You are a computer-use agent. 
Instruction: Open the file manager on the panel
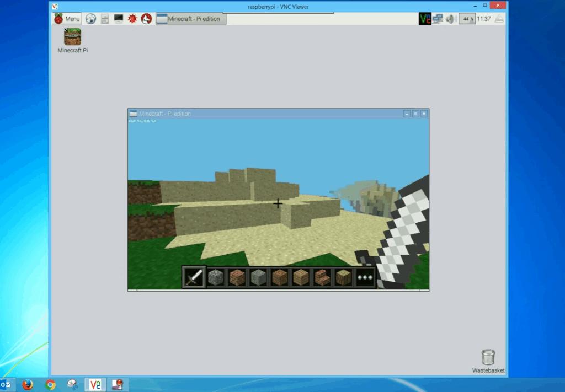coord(104,18)
